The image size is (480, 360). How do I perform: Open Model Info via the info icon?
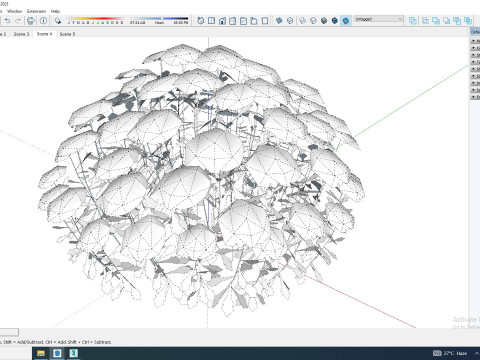(x=43, y=21)
